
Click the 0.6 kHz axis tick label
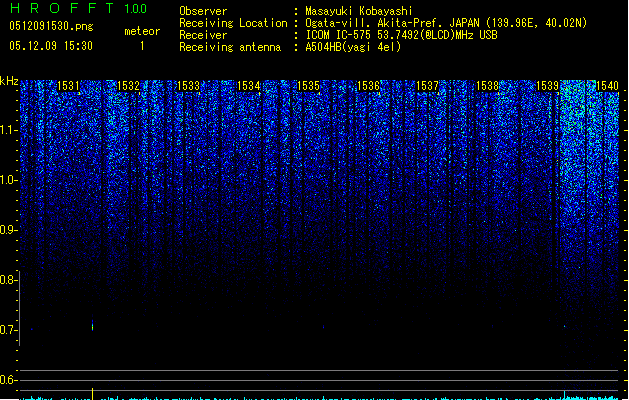point(8,380)
